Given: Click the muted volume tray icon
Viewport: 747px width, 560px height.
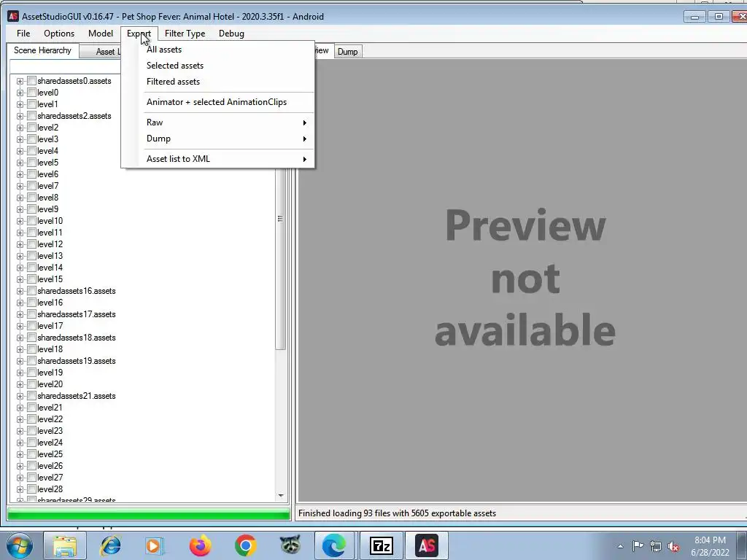Looking at the screenshot, I should (x=673, y=546).
